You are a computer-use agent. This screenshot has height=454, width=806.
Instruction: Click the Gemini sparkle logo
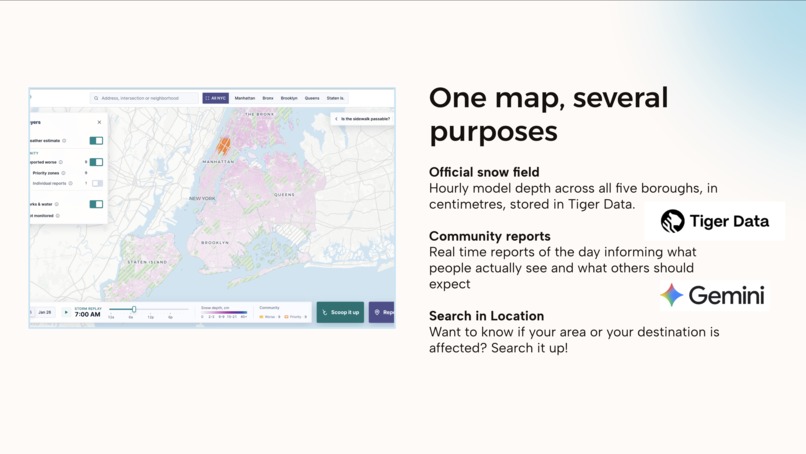click(671, 295)
